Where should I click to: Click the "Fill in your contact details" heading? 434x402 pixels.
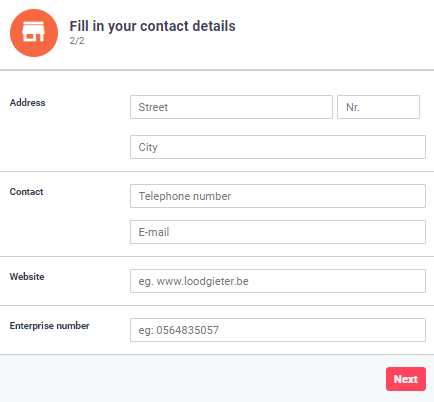tap(152, 26)
